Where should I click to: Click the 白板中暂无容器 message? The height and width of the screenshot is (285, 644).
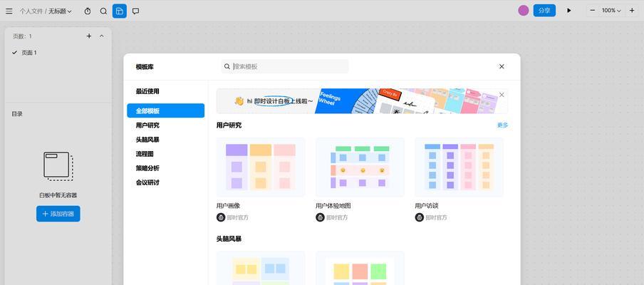(58, 195)
